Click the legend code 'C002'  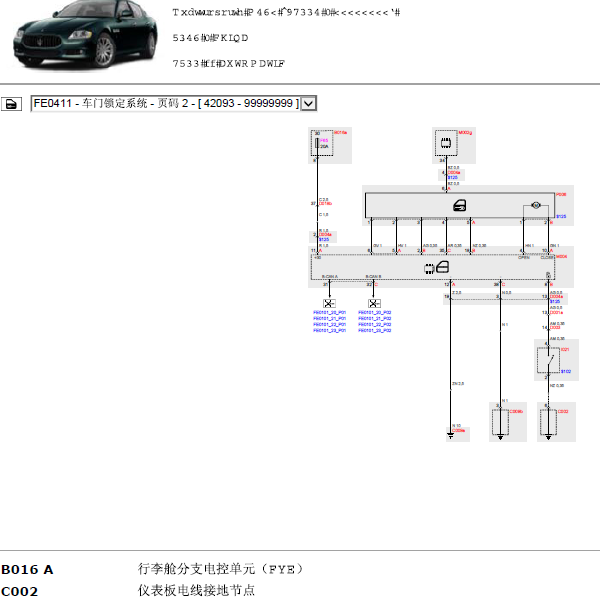click(x=20, y=591)
